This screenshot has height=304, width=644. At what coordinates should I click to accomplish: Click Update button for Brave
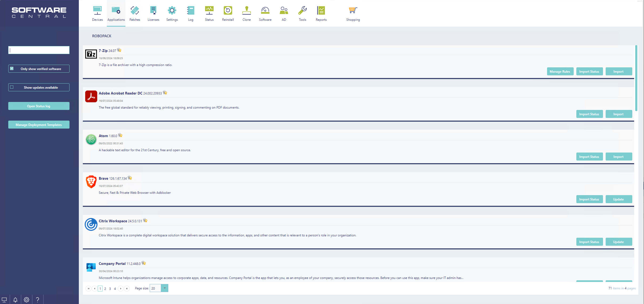tap(619, 199)
